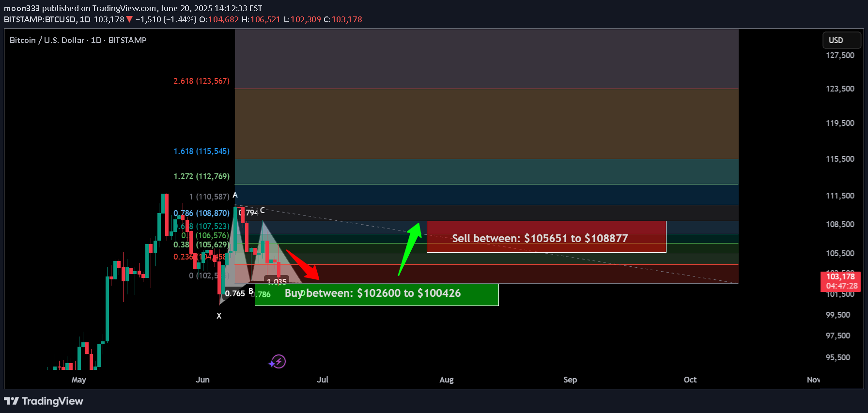Click the TradingView logo
The image size is (868, 413).
(44, 401)
